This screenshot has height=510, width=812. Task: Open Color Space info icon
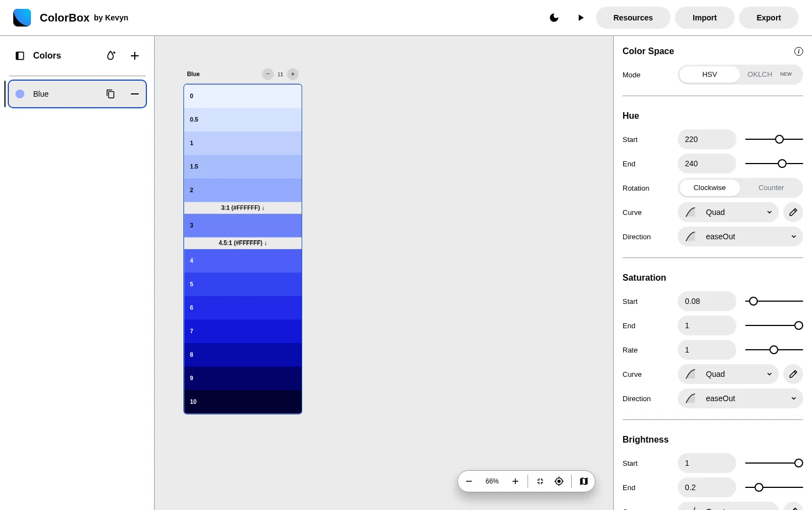799,51
